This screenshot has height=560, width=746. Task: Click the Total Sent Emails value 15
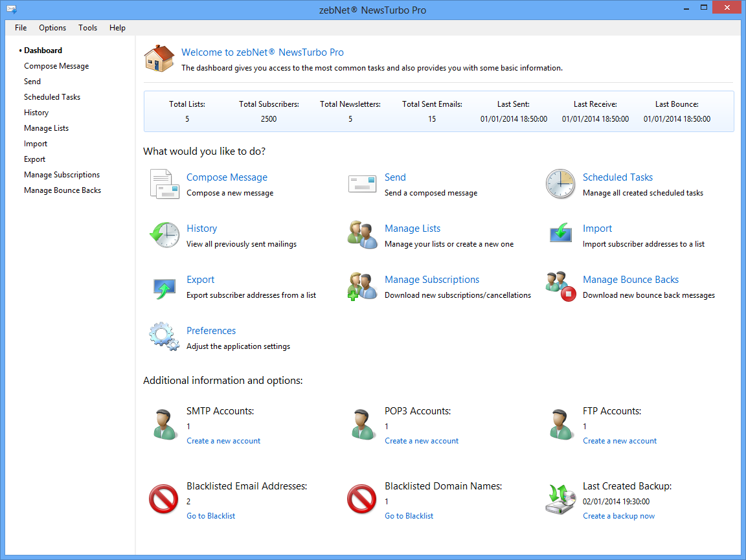coord(432,119)
